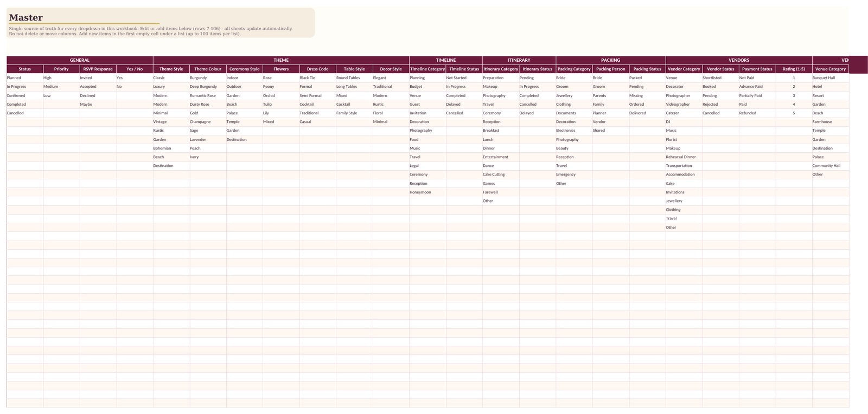Click the Peony flower cell

click(281, 87)
